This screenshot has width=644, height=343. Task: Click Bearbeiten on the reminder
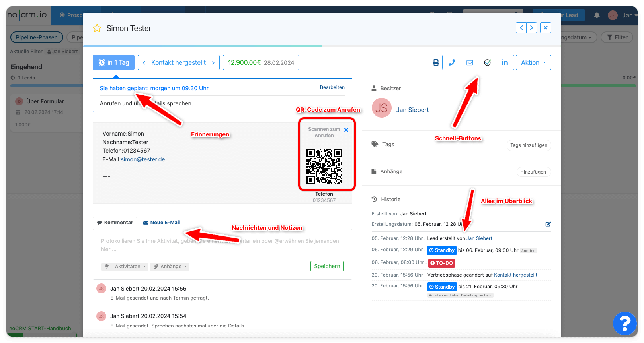point(332,87)
